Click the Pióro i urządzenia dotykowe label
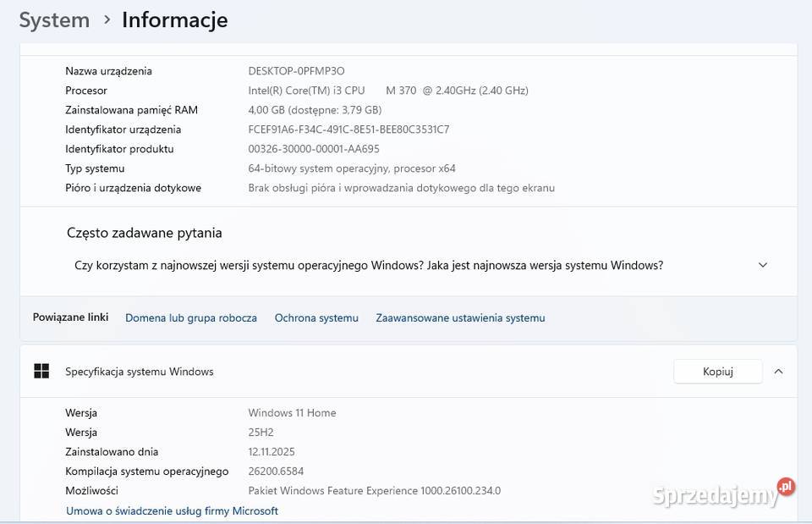Image resolution: width=812 pixels, height=524 pixels. tap(133, 188)
